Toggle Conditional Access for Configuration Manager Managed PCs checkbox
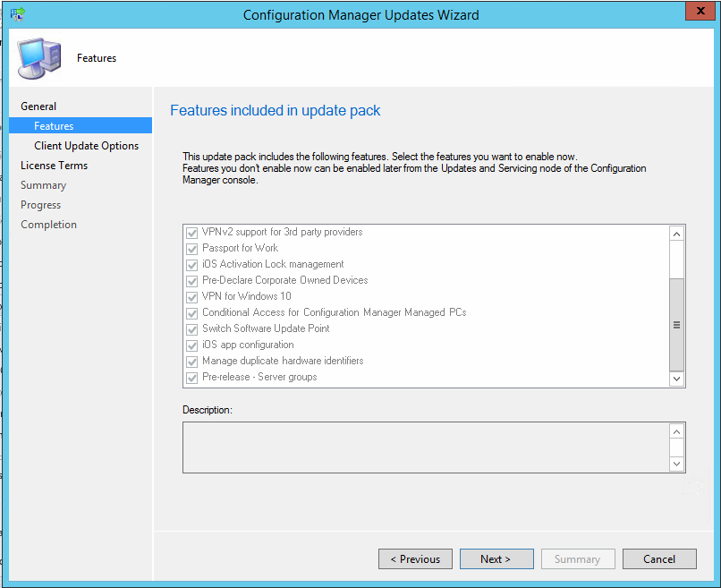This screenshot has width=721, height=588. point(191,313)
